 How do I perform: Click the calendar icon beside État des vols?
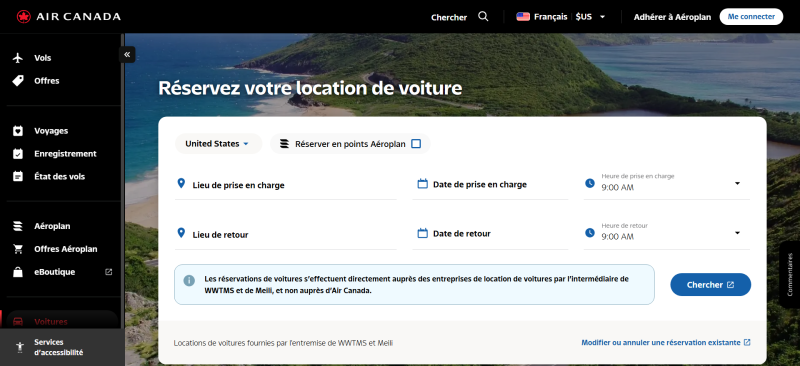[18, 177]
